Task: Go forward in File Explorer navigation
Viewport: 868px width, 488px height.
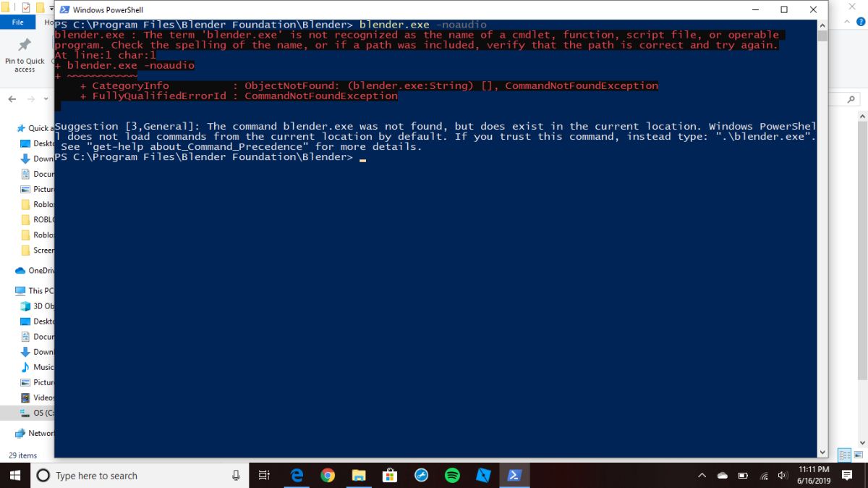Action: coord(30,99)
